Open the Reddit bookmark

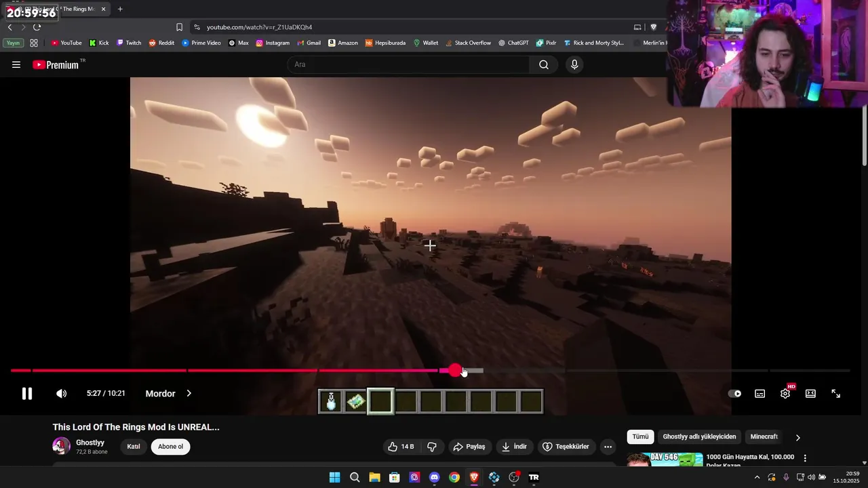pyautogui.click(x=161, y=43)
